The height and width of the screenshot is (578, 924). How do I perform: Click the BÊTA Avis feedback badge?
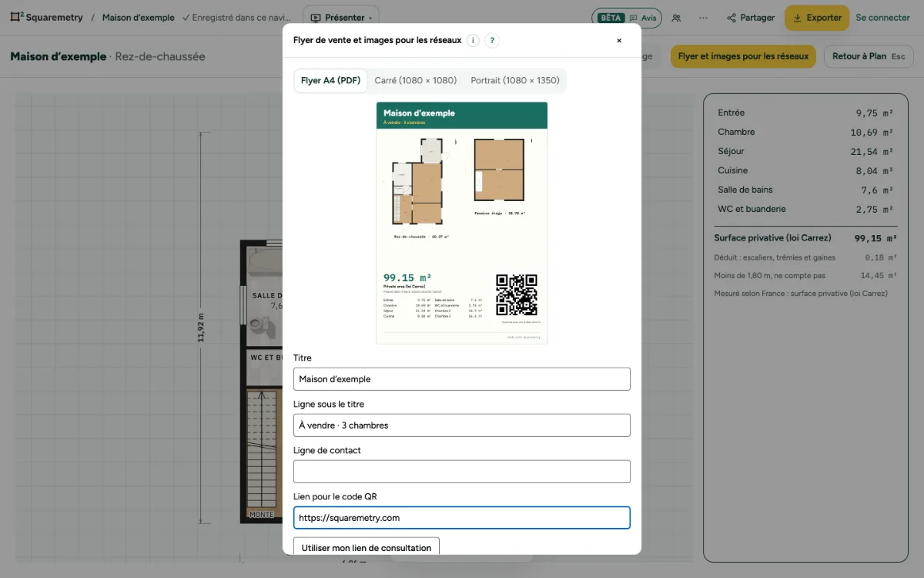[x=626, y=18]
